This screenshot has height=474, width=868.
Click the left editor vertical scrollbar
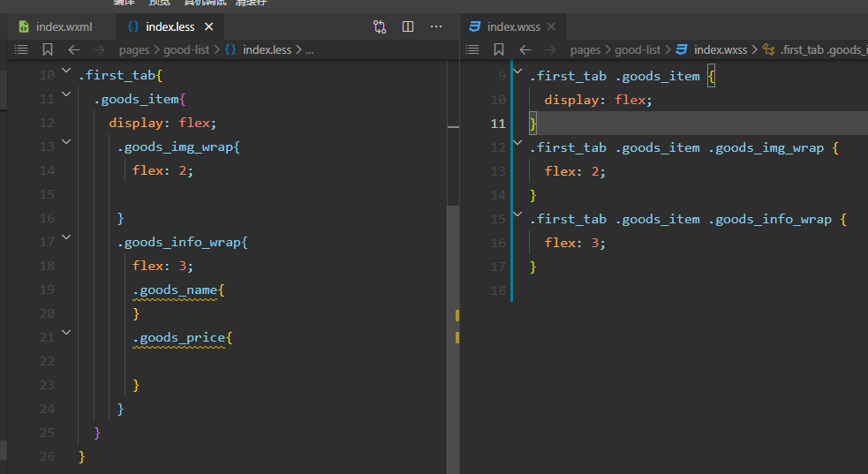(x=453, y=340)
